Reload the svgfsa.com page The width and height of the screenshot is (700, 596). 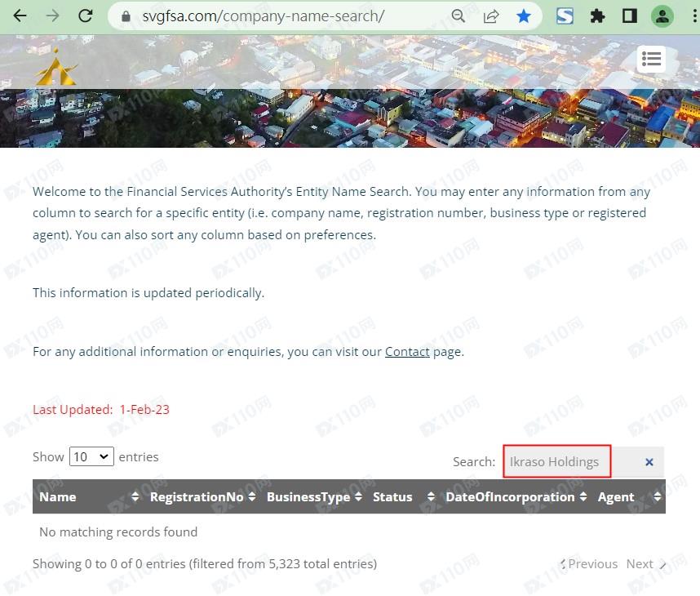point(86,16)
